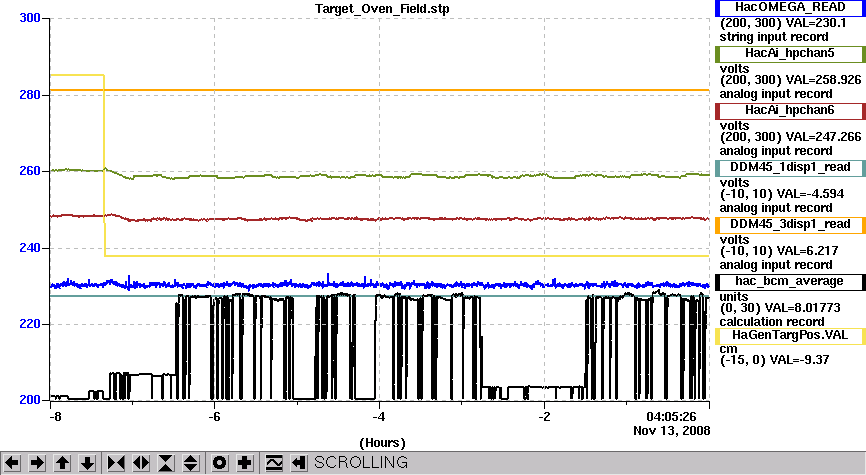Click the calculation record text
Image resolution: width=866 pixels, height=475 pixels.
772,322
